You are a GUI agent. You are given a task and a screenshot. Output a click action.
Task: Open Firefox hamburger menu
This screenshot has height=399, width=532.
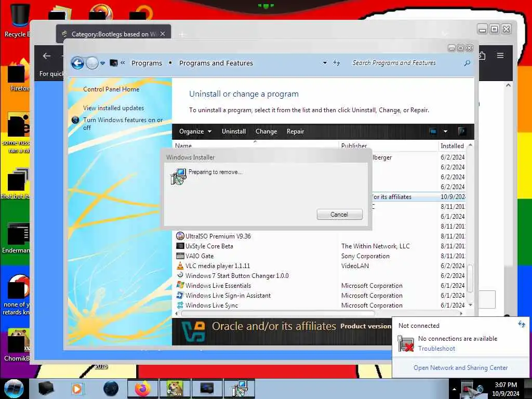click(x=500, y=55)
